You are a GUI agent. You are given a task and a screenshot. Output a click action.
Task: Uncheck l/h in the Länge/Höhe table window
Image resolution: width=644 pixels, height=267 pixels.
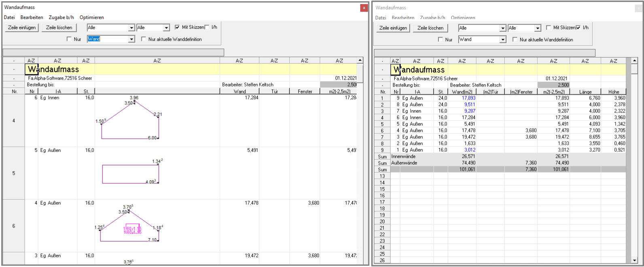click(578, 28)
